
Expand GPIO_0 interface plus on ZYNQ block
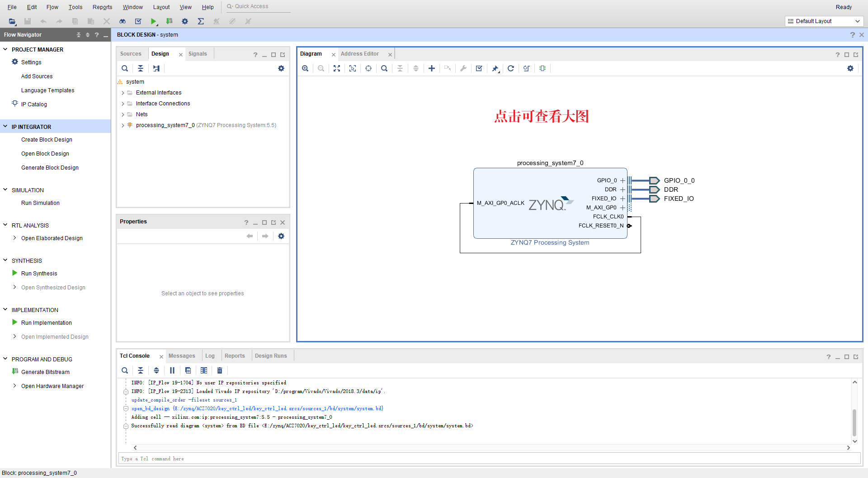click(623, 180)
